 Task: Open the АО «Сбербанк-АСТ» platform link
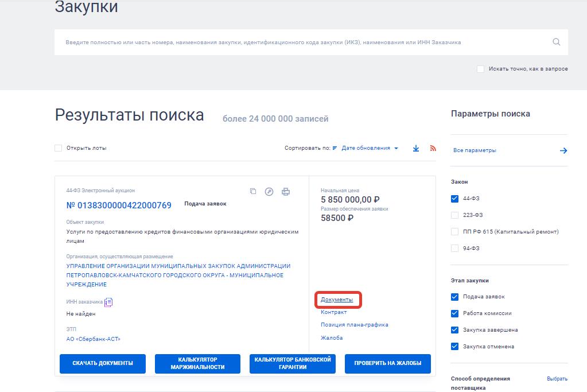point(93,339)
